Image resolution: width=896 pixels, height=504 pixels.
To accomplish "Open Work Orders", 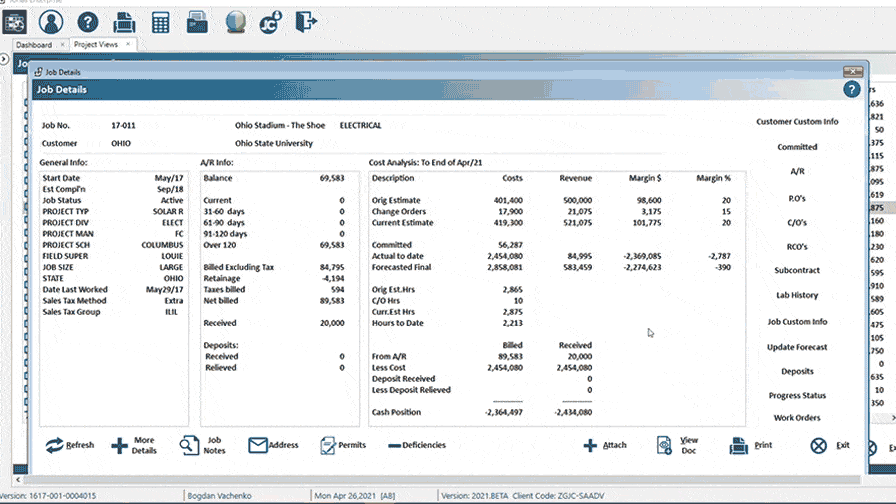I will tap(797, 418).
